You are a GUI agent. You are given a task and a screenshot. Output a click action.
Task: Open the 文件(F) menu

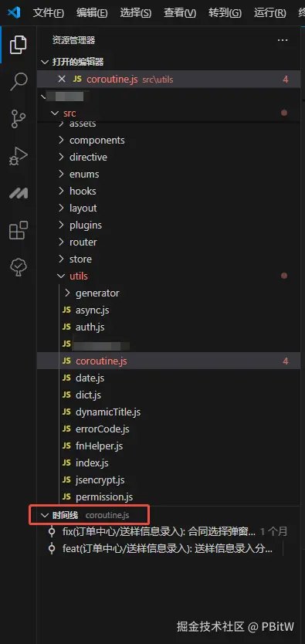pos(49,12)
